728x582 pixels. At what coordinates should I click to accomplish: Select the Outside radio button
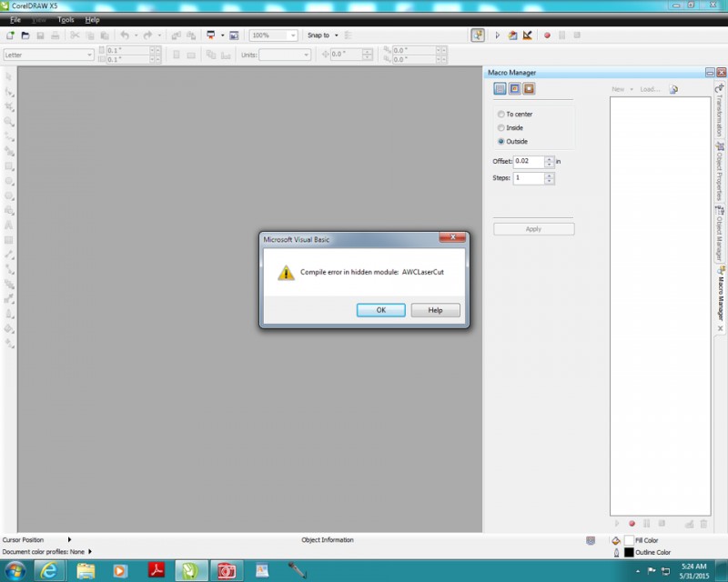(x=500, y=142)
